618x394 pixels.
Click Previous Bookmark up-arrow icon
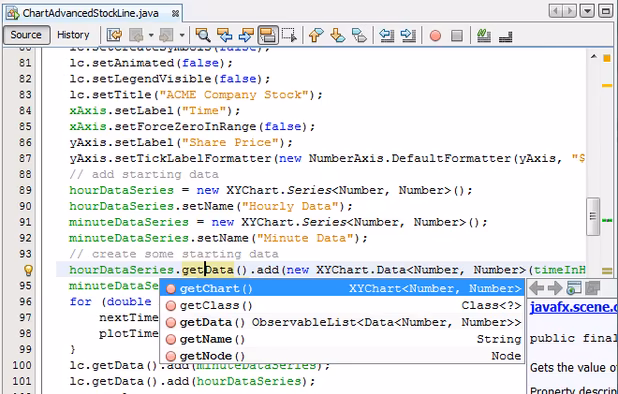coord(316,35)
